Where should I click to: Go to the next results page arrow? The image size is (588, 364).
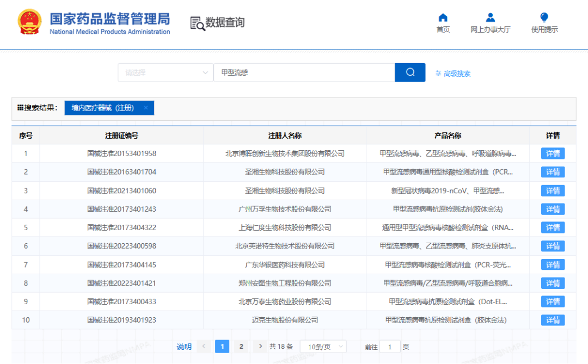click(x=260, y=347)
